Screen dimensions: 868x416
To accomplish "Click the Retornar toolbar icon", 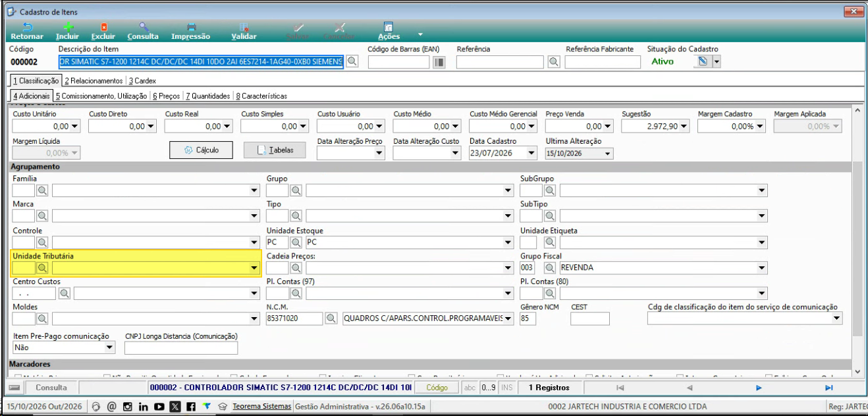I will 27,28.
